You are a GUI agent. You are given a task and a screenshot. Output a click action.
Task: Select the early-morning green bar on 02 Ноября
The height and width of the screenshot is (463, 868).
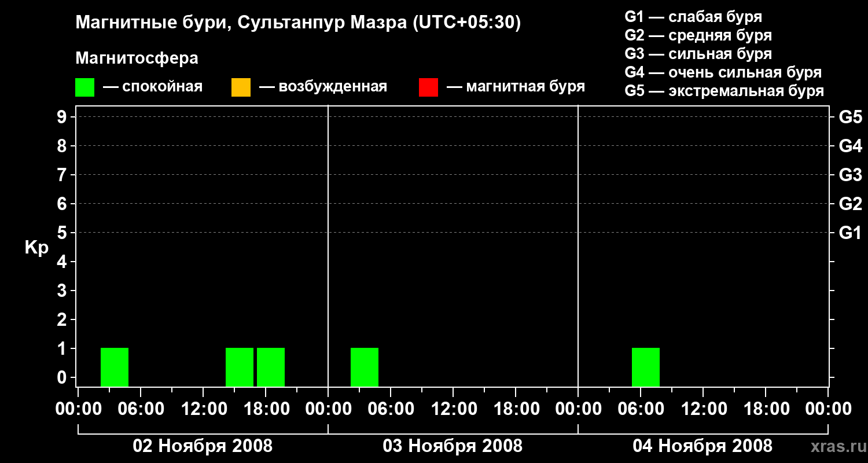pos(115,367)
